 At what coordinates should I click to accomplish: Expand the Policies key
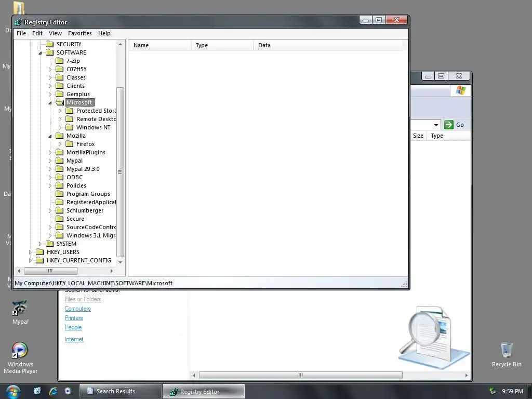50,185
